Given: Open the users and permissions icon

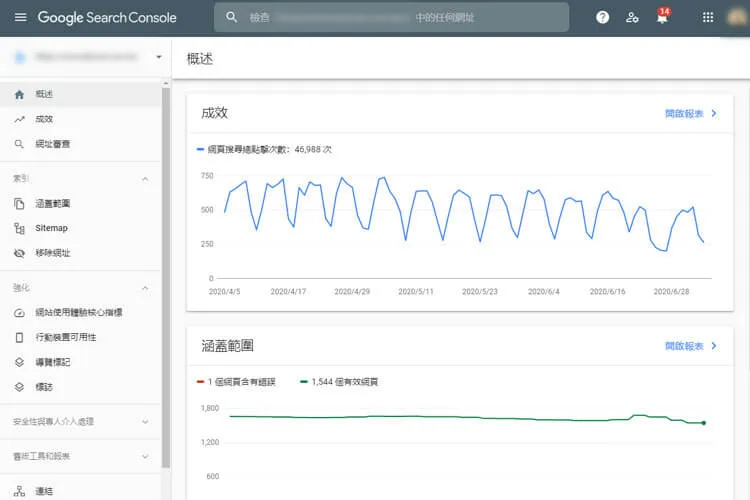Looking at the screenshot, I should (x=632, y=17).
